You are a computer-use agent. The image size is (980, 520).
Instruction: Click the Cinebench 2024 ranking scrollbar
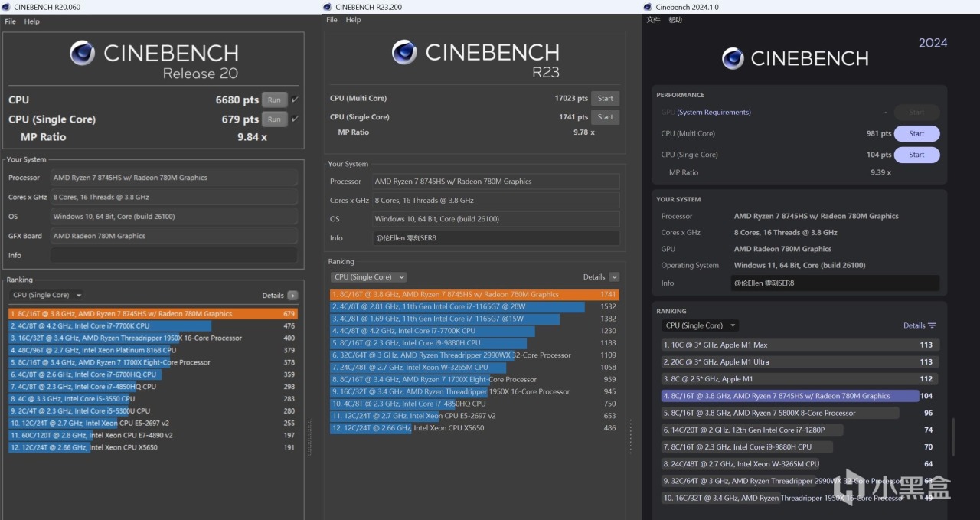tap(953, 437)
